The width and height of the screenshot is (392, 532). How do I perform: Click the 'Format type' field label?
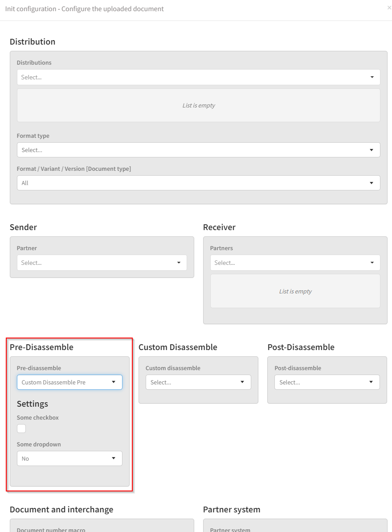coord(33,136)
